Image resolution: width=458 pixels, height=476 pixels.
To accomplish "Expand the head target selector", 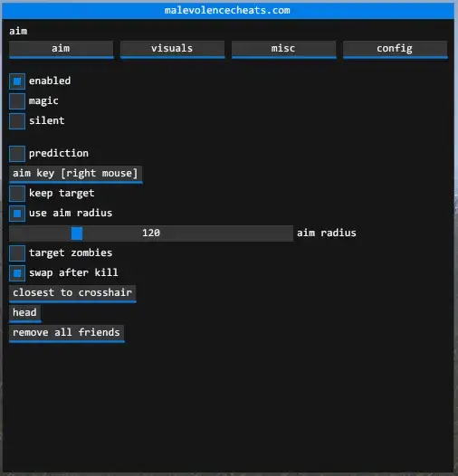I will tap(25, 313).
